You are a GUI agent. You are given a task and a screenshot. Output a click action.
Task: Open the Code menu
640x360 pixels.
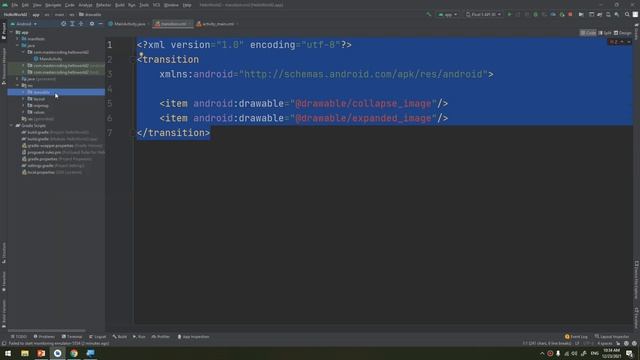(x=70, y=5)
